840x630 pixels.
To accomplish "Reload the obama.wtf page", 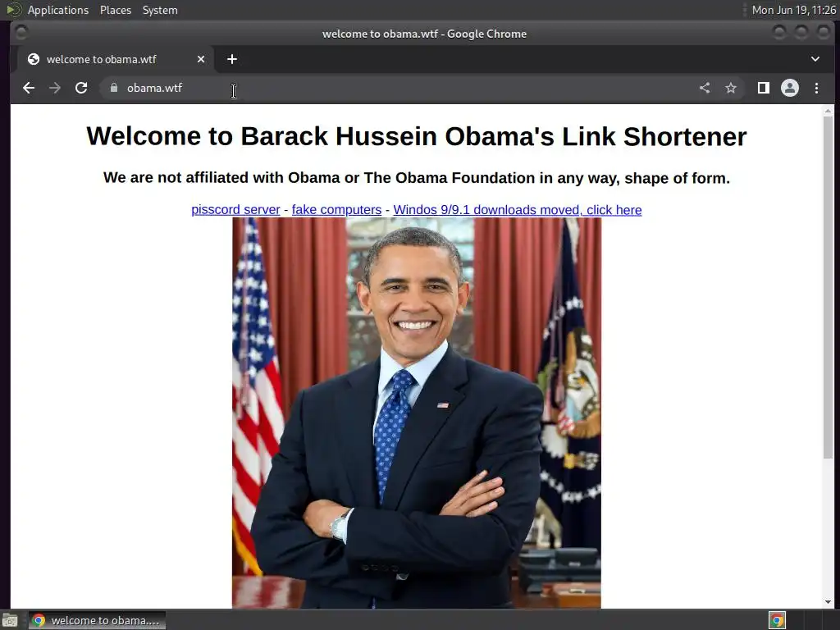I will (x=81, y=88).
